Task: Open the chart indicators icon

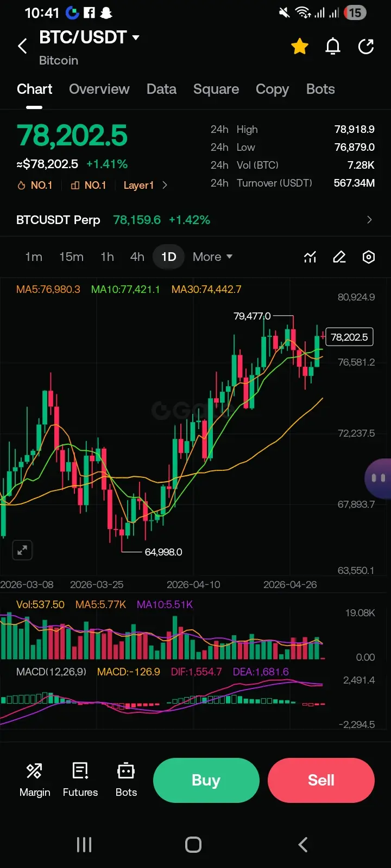Action: 310,257
